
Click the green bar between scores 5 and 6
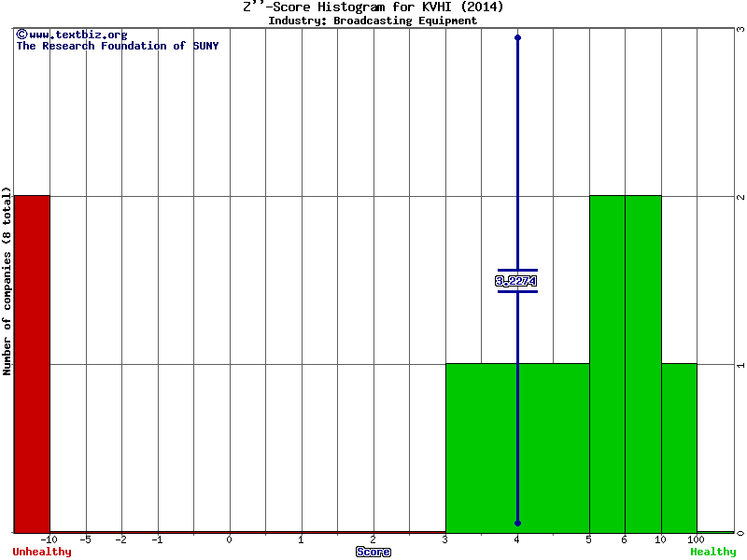point(607,364)
